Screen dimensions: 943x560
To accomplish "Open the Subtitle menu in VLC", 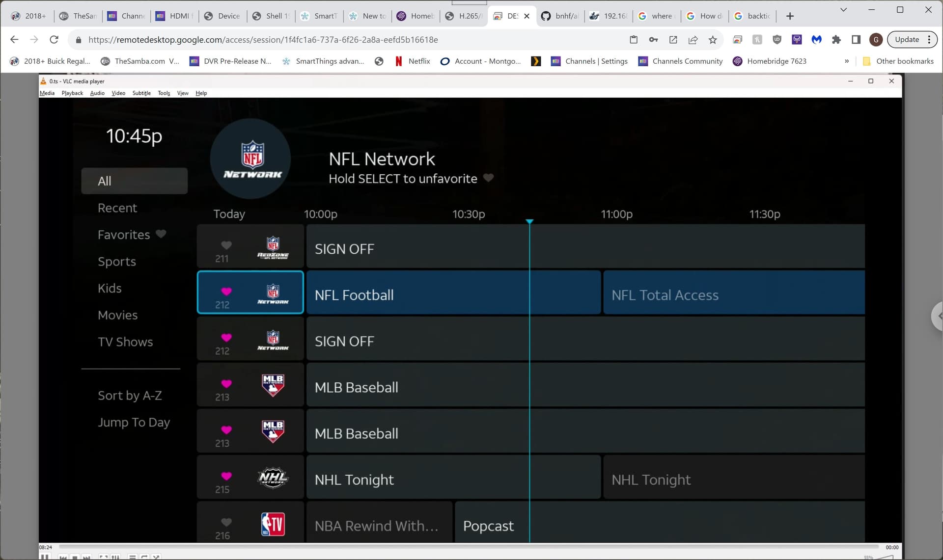I will (x=141, y=93).
